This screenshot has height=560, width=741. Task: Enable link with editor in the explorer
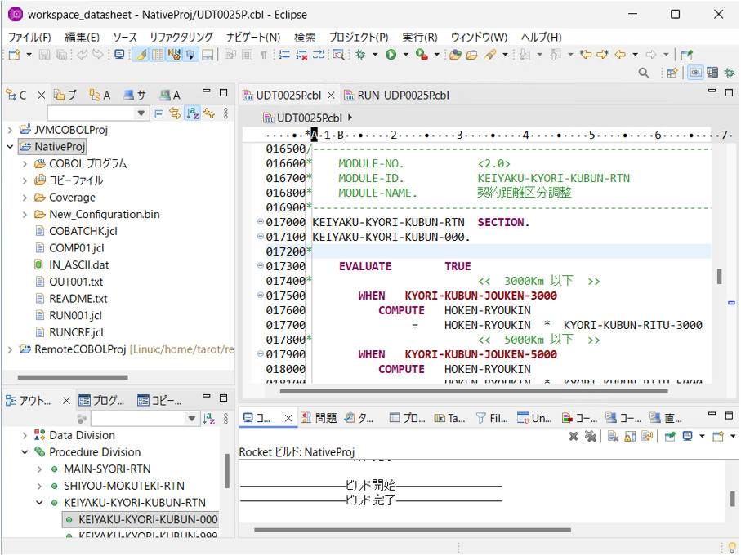(175, 113)
